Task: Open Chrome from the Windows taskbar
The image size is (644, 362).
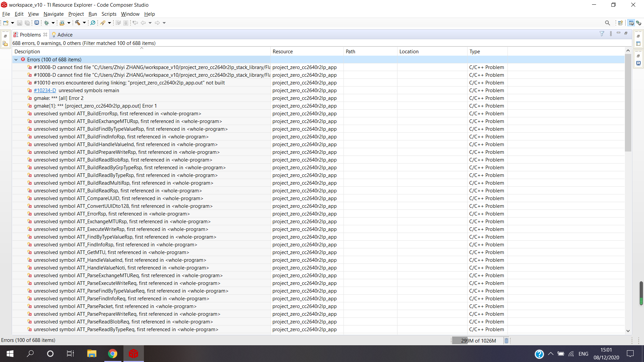Action: pos(113,354)
